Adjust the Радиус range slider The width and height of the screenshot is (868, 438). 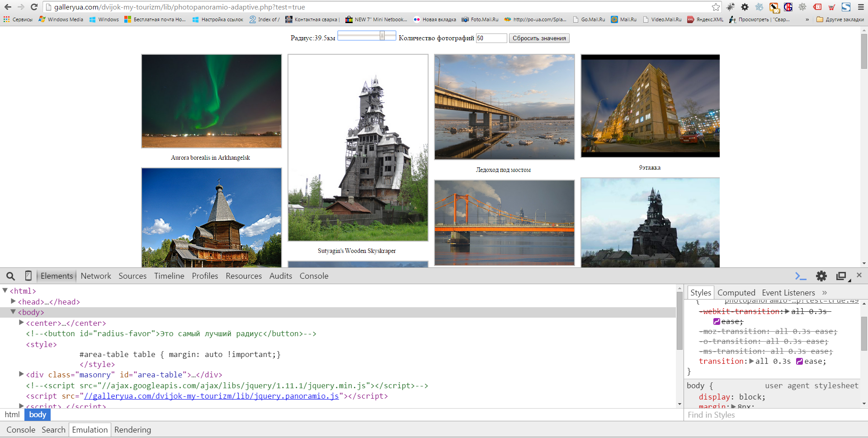pyautogui.click(x=367, y=36)
